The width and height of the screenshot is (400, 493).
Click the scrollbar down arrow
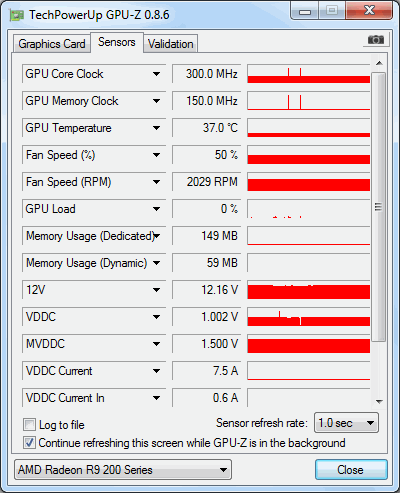379,402
